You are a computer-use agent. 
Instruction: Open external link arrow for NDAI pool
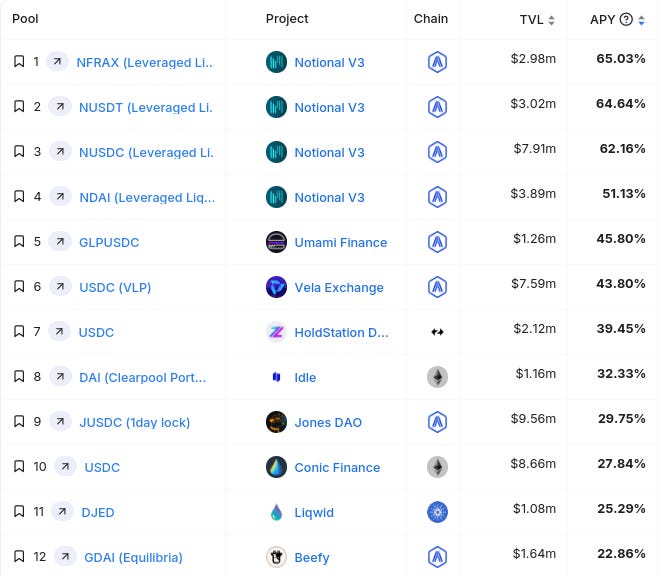click(60, 196)
